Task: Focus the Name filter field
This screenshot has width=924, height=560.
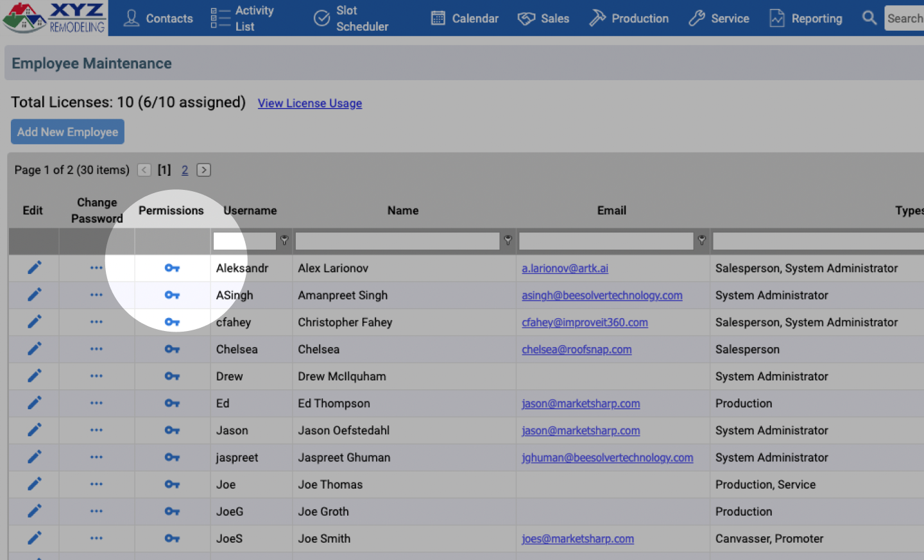Action: tap(397, 241)
